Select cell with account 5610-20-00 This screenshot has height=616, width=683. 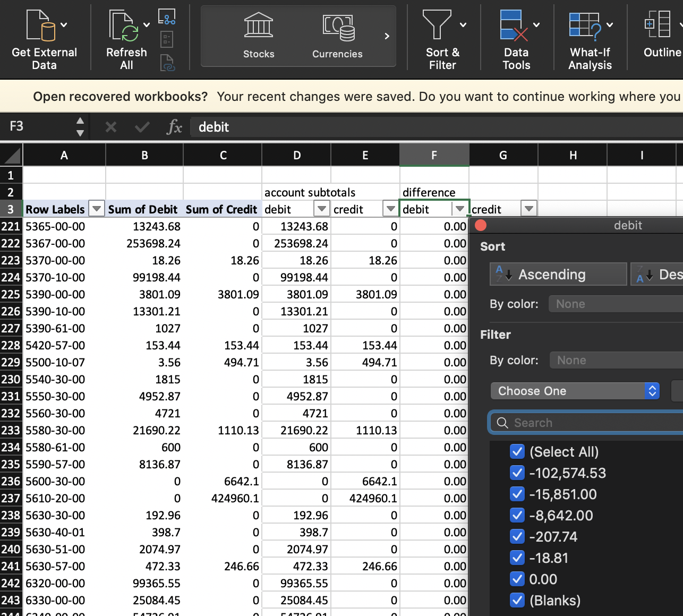click(64, 498)
